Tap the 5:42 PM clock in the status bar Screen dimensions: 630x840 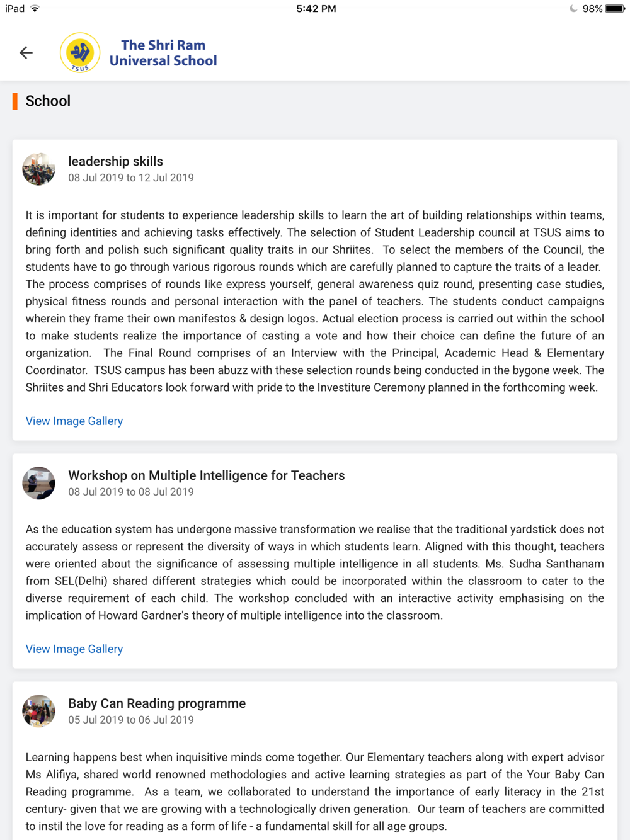316,9
